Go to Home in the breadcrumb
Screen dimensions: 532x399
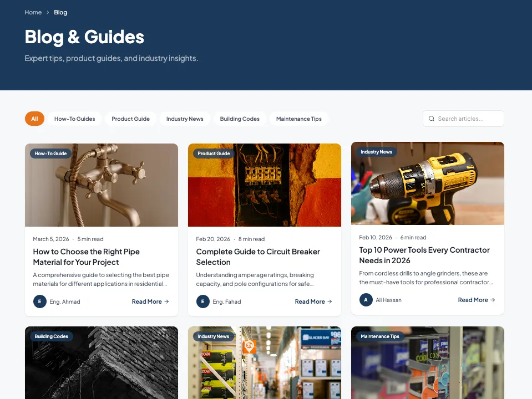[33, 12]
